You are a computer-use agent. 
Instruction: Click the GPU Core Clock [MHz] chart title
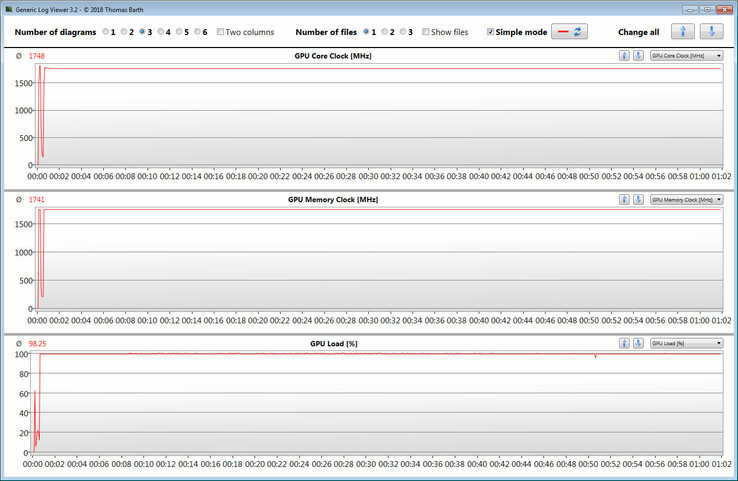point(333,56)
